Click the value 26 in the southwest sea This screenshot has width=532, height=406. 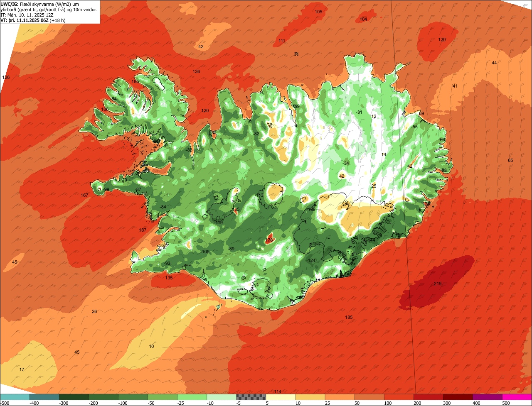click(x=94, y=311)
